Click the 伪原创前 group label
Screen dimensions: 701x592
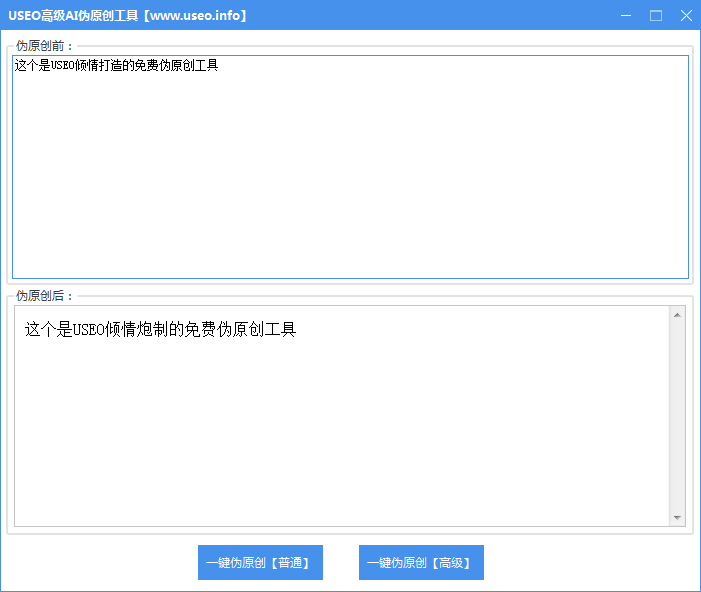click(44, 46)
